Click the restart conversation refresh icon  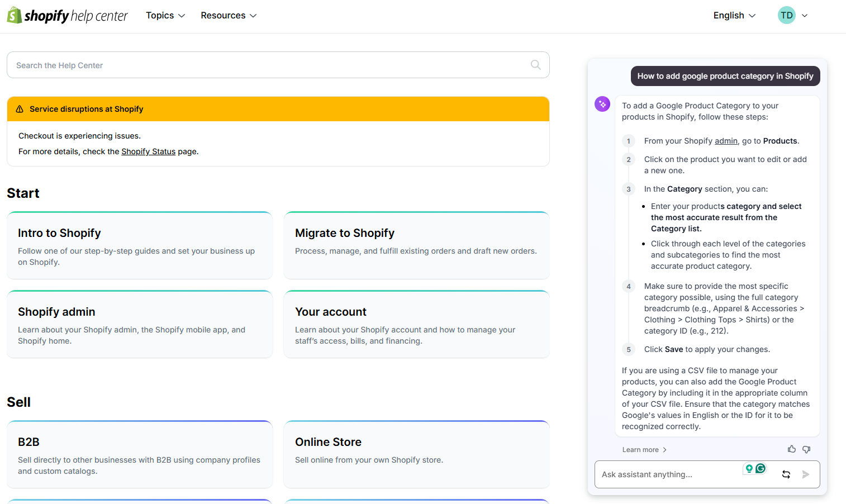pyautogui.click(x=786, y=474)
